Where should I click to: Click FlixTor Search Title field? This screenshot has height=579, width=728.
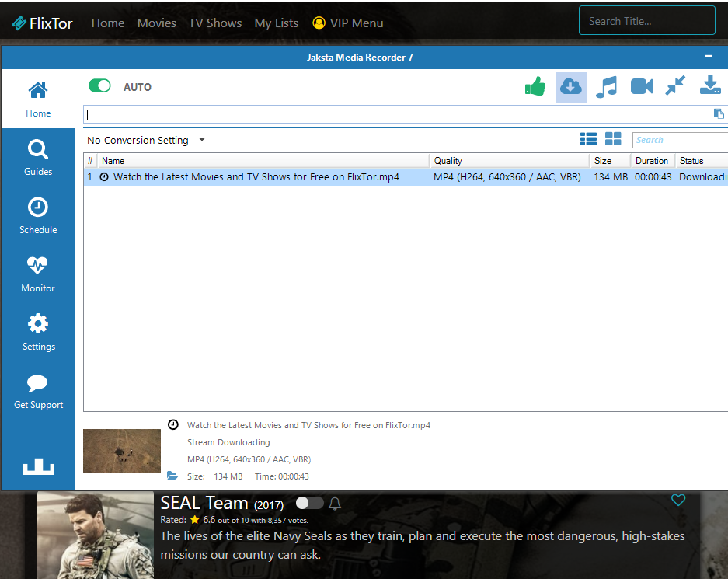point(646,20)
